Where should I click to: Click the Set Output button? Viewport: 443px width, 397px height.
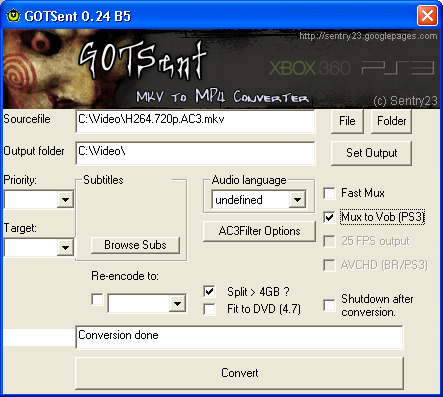(x=371, y=153)
